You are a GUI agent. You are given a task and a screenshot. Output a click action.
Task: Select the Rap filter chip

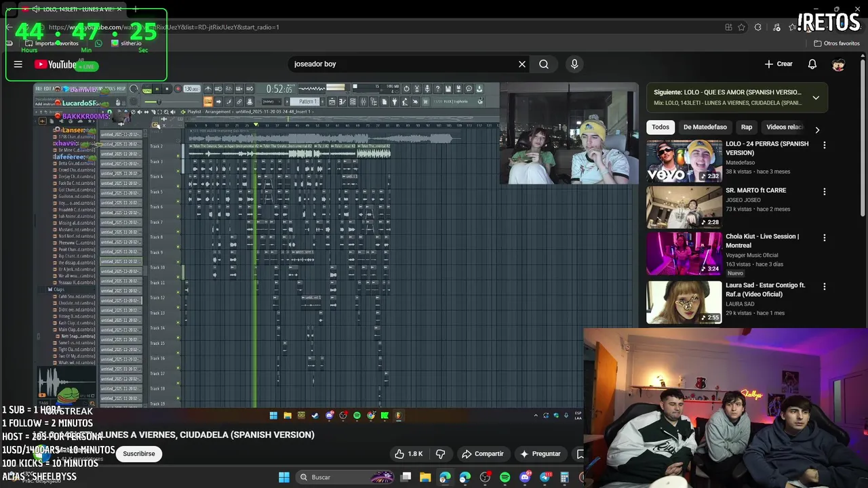[747, 127]
